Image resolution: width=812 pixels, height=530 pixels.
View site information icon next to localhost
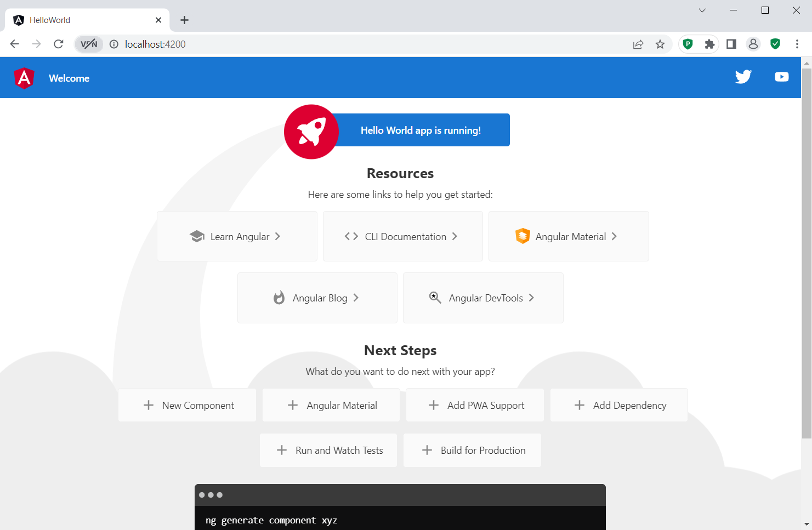(114, 44)
